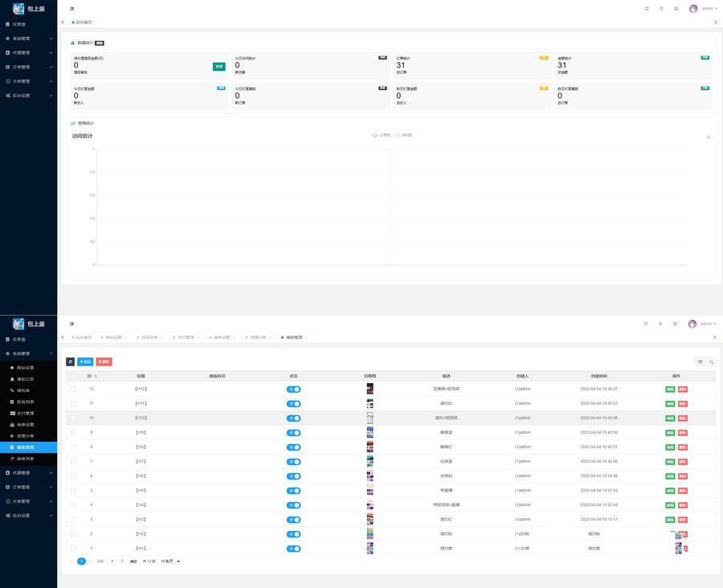This screenshot has height=588, width=723.
Task: Open the search magnifier icon above the table
Action: (712, 362)
